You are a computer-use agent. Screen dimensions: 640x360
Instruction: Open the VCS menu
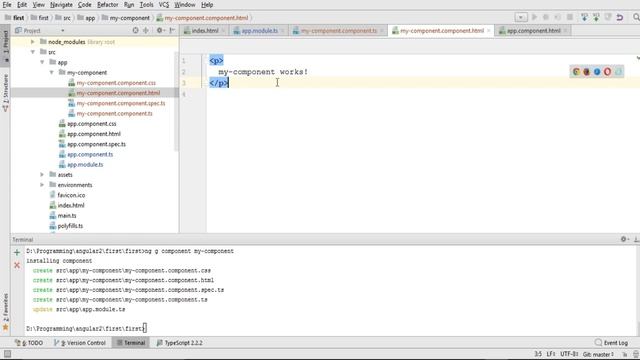(x=164, y=5)
